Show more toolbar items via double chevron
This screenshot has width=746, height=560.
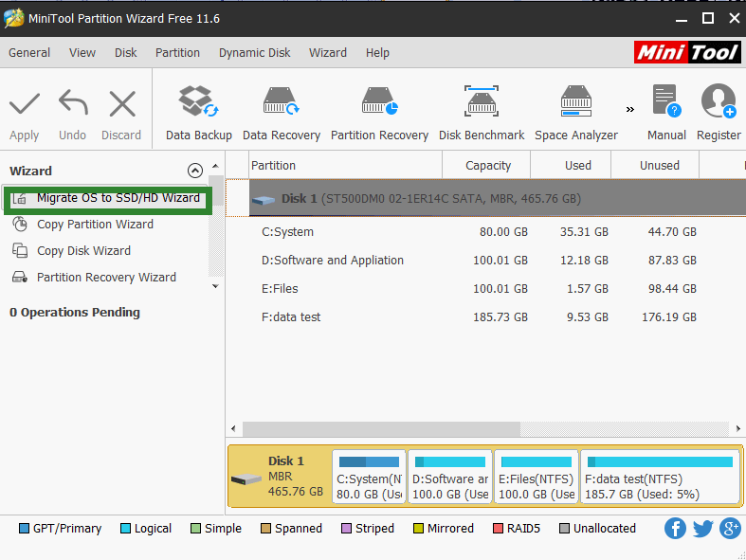point(630,109)
